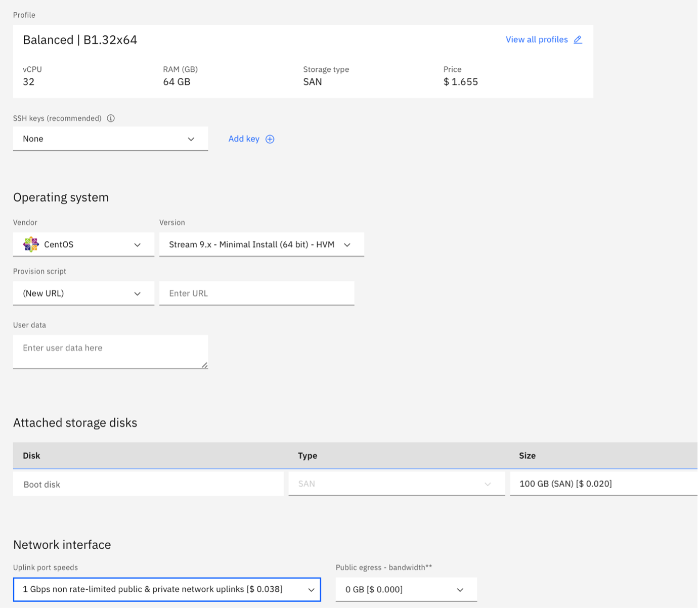Open the OS Version Stream 9.x dropdown
This screenshot has height=610, width=700.
(261, 245)
